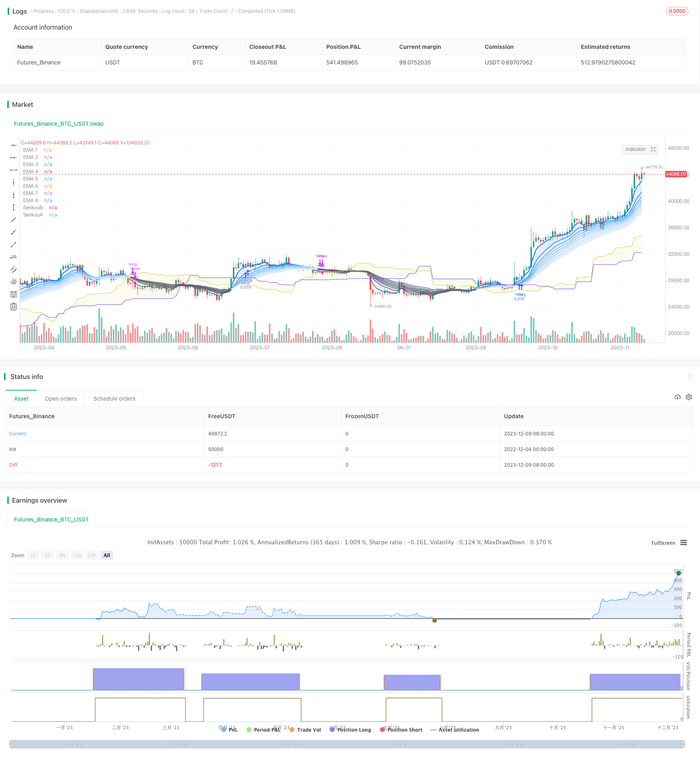
Task: Select the vertical segment drawing tool
Action: point(14,207)
